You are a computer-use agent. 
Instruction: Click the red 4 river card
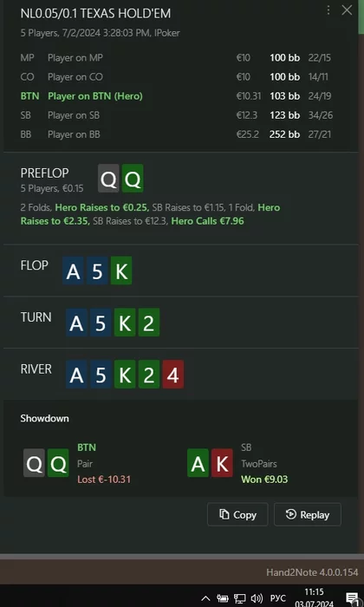tap(173, 375)
